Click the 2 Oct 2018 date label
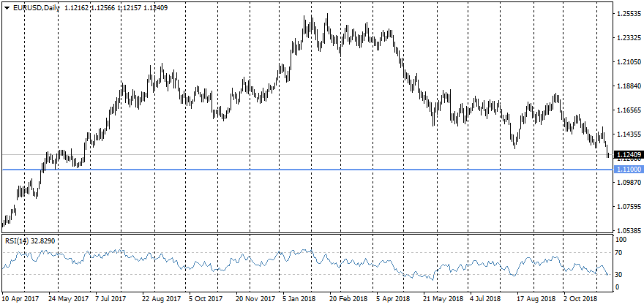This screenshot has width=644, height=307. [x=581, y=299]
